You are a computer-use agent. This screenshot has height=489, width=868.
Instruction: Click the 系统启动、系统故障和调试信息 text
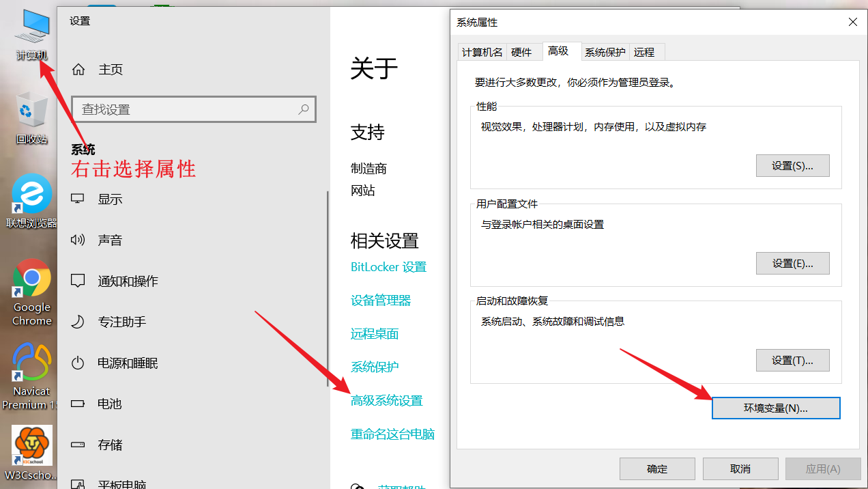click(x=553, y=321)
